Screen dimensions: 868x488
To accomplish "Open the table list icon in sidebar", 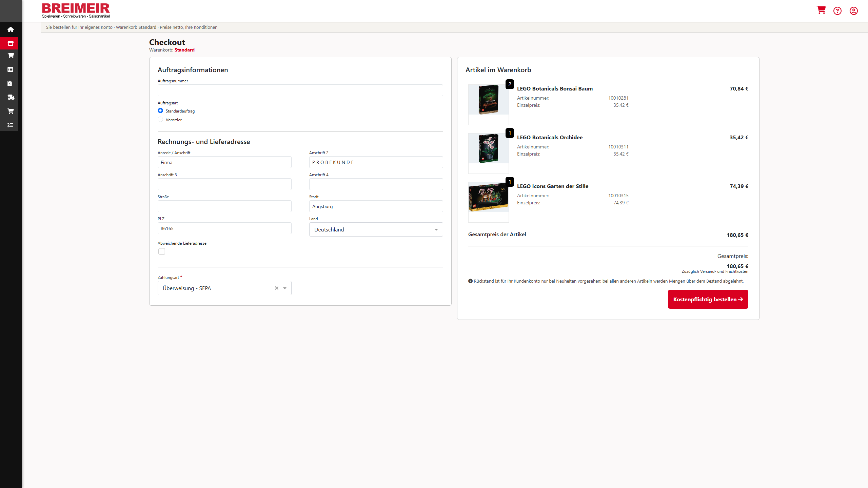I will (11, 69).
